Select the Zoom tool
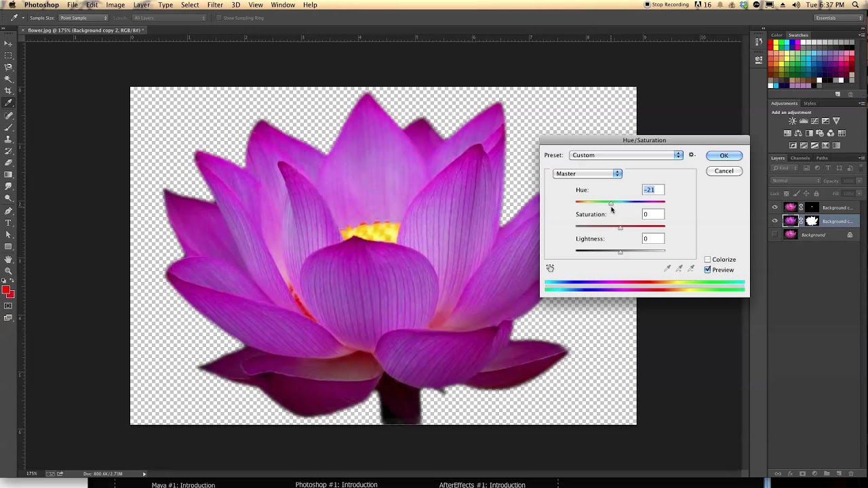Viewport: 868px width, 488px height. coord(9,270)
